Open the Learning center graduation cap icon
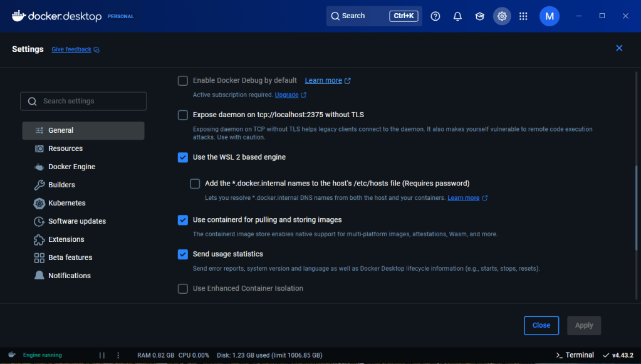 point(479,16)
